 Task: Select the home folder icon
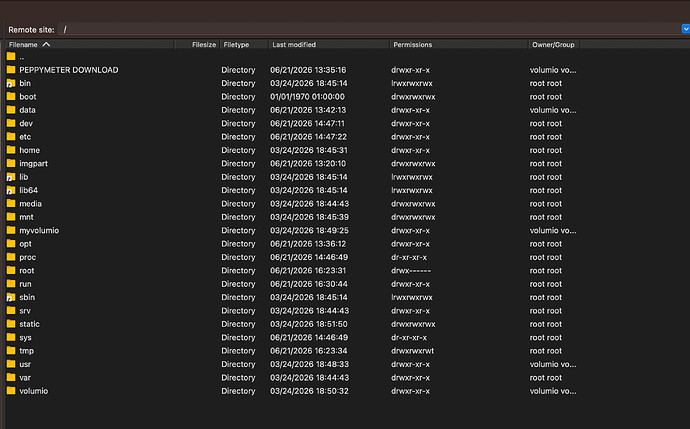point(11,150)
